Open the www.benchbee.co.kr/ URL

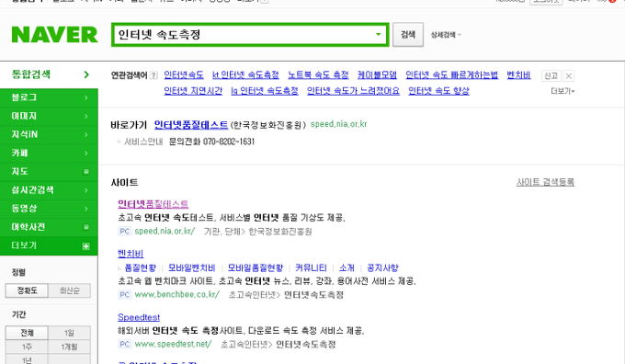click(177, 295)
